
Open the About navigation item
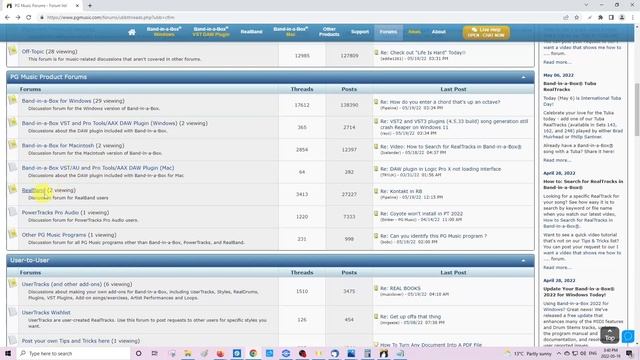(439, 32)
